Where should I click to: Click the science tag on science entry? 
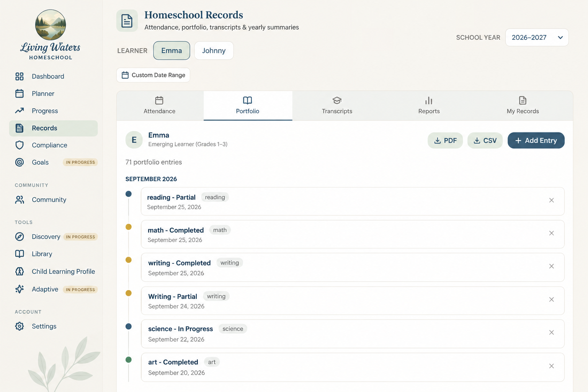(x=233, y=329)
